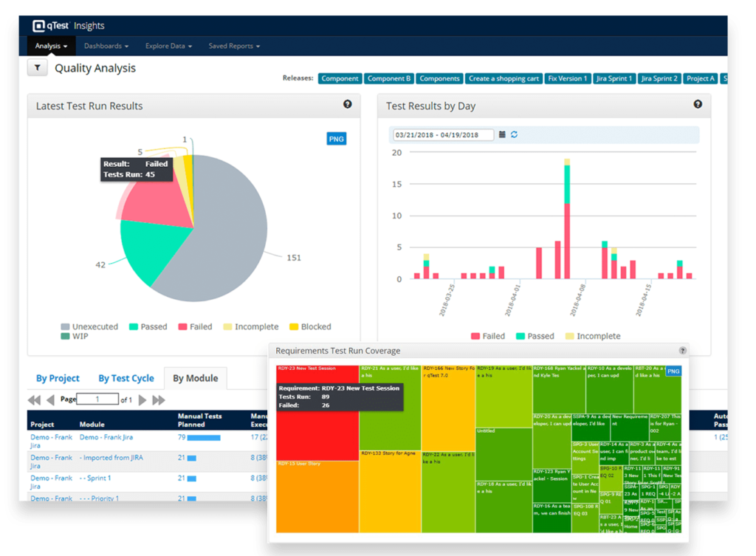The height and width of the screenshot is (556, 756).
Task: Open the Priority 1 module link
Action: [100, 498]
